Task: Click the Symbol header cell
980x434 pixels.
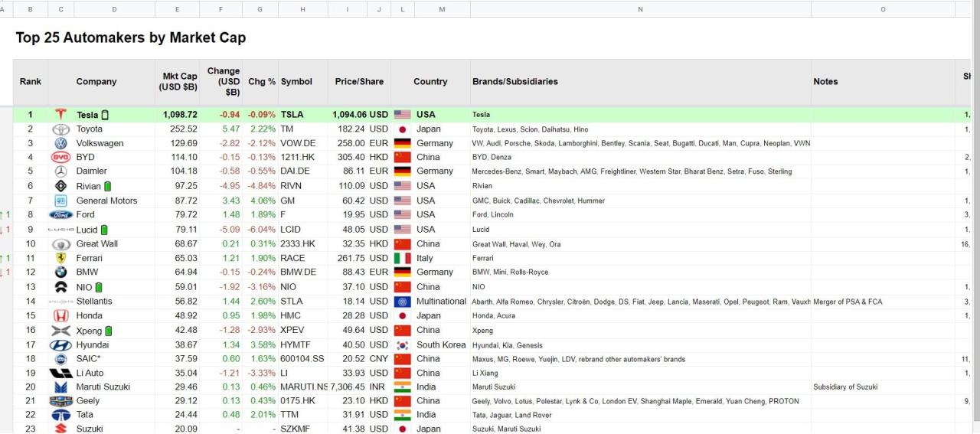Action: click(x=296, y=82)
